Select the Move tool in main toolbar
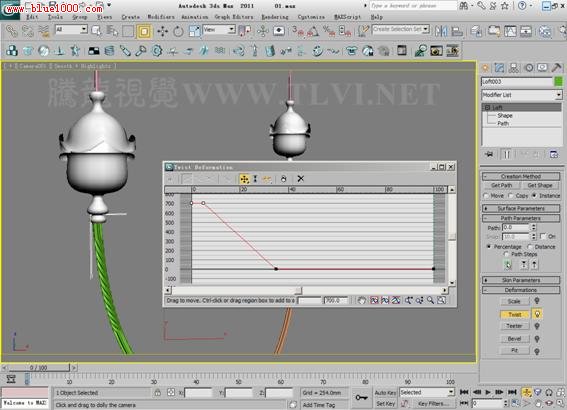 coord(162,31)
